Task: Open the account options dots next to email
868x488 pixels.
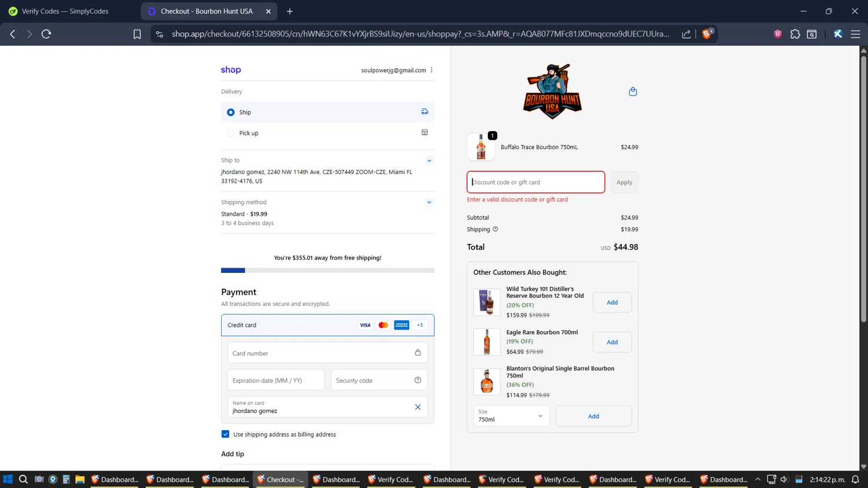Action: [432, 70]
